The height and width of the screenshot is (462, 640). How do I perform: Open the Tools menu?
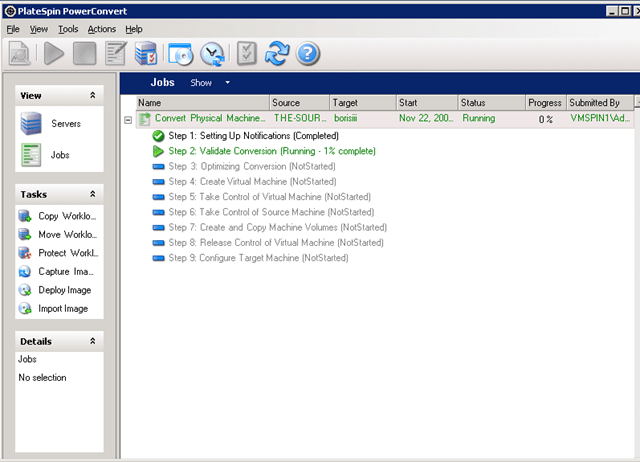coord(68,29)
